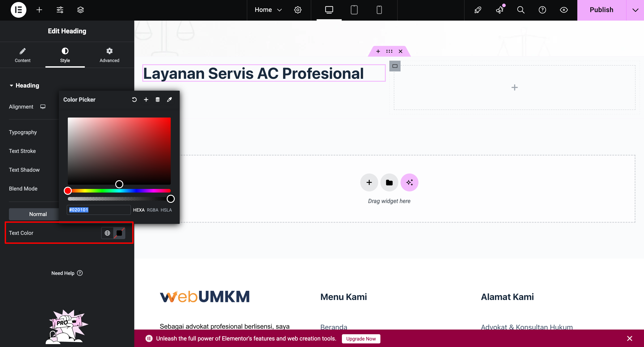Open Publish options dropdown arrow
The width and height of the screenshot is (644, 347).
pyautogui.click(x=635, y=10)
